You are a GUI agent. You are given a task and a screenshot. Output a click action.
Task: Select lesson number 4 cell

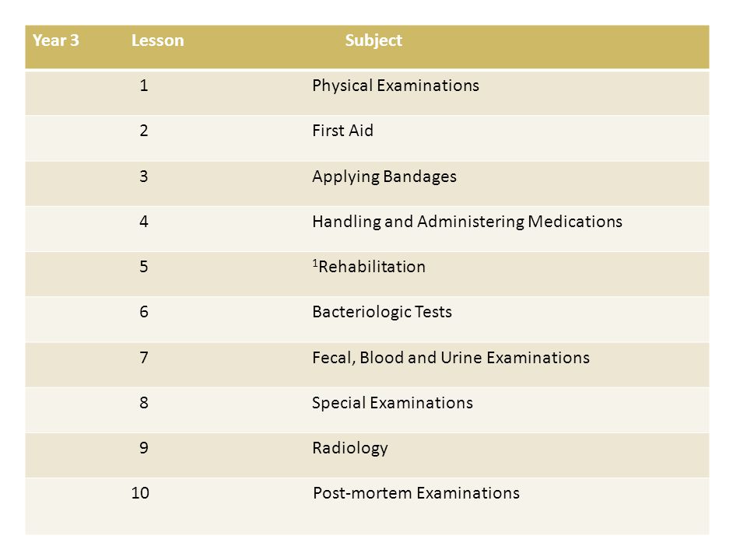[144, 222]
